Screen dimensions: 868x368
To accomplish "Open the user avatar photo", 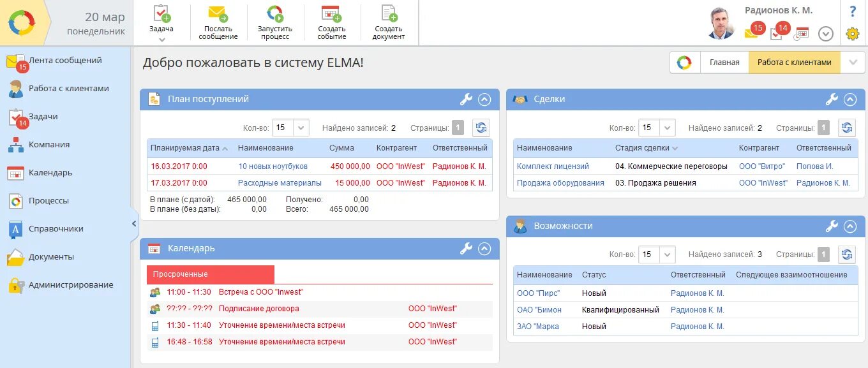I will (721, 23).
